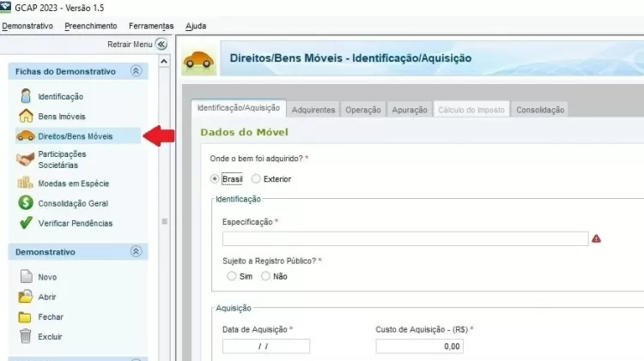Open Direitos/Bens Móveis in the sidebar

pos(76,136)
